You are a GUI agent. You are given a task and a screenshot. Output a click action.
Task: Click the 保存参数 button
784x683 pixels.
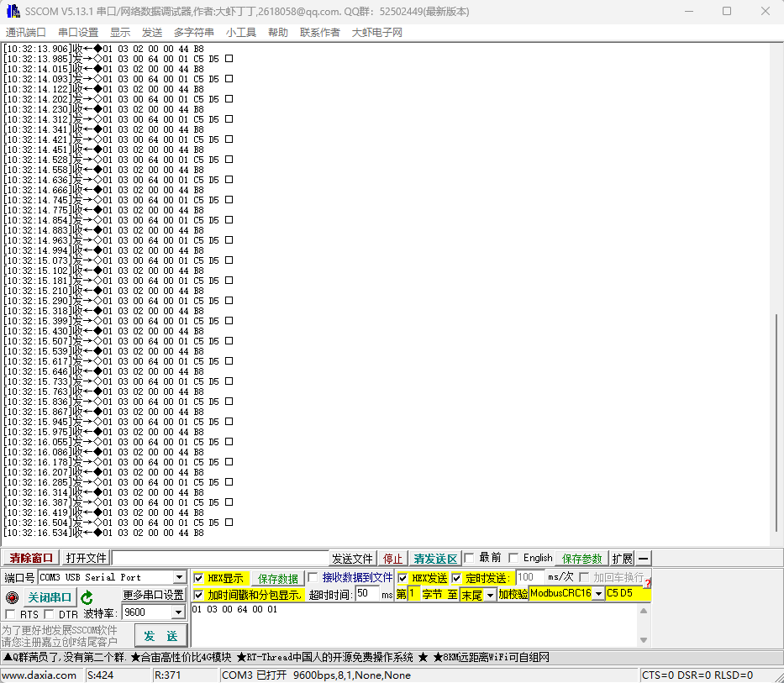coord(582,559)
